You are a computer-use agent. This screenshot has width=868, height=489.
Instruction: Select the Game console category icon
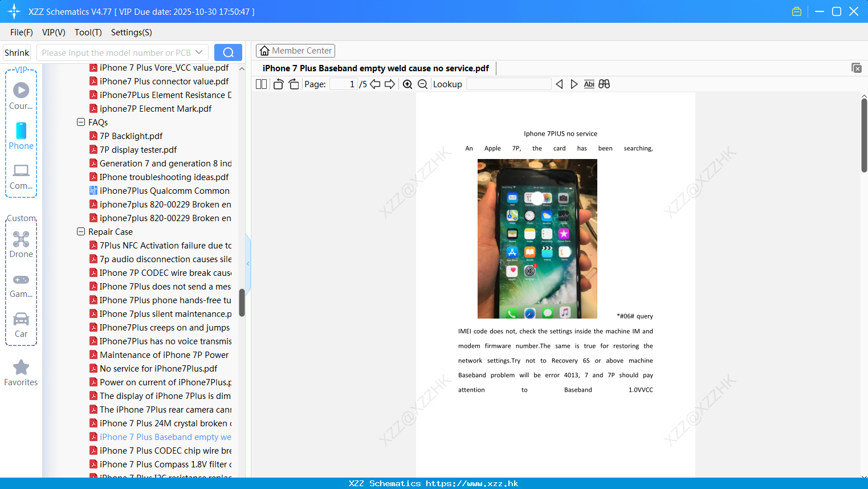pos(21,286)
